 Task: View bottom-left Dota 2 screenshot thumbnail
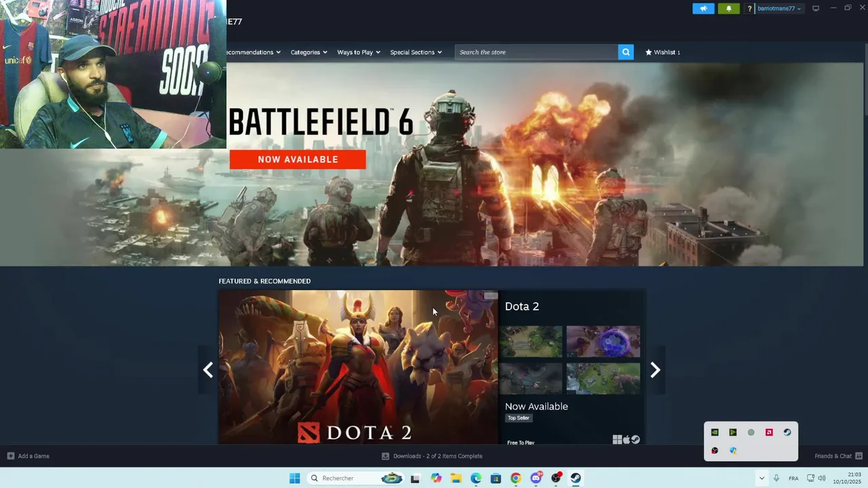(531, 378)
